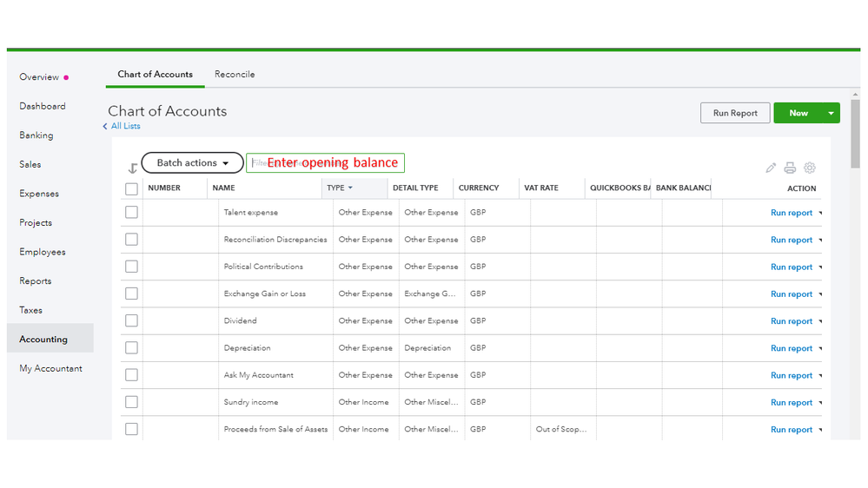Open Reports in the sidebar

pos(36,281)
